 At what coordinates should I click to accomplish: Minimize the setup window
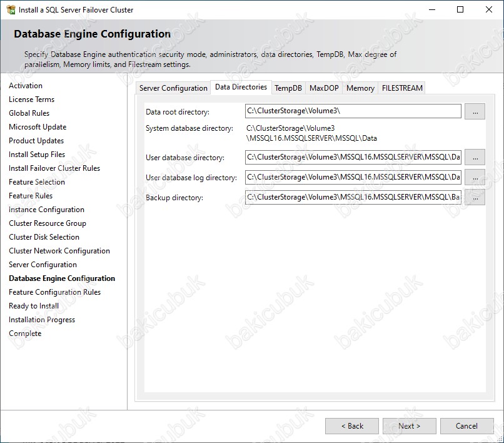click(x=432, y=9)
